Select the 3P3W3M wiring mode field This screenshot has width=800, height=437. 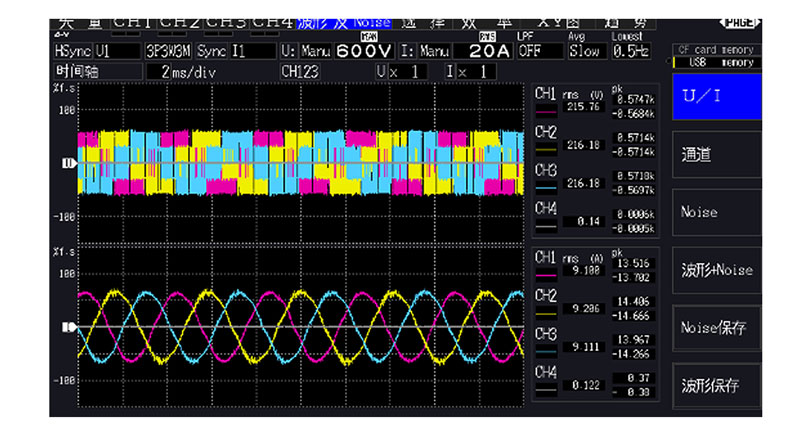168,51
